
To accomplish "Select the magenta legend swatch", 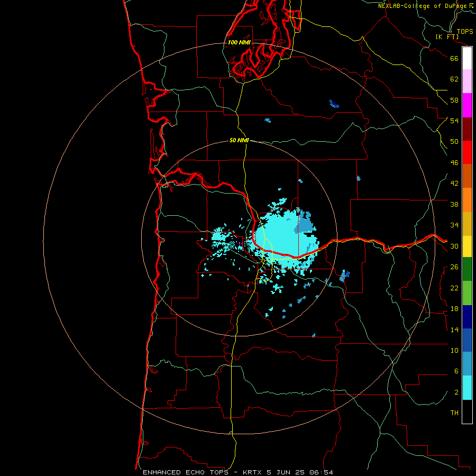I will (467, 105).
